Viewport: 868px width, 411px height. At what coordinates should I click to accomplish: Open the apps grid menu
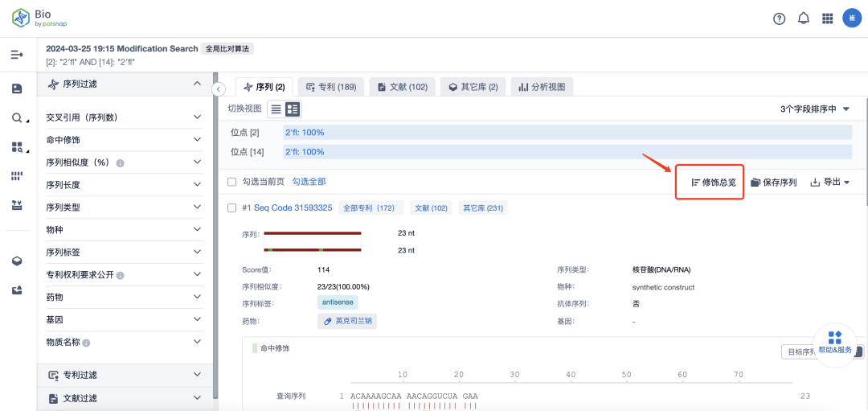point(827,18)
